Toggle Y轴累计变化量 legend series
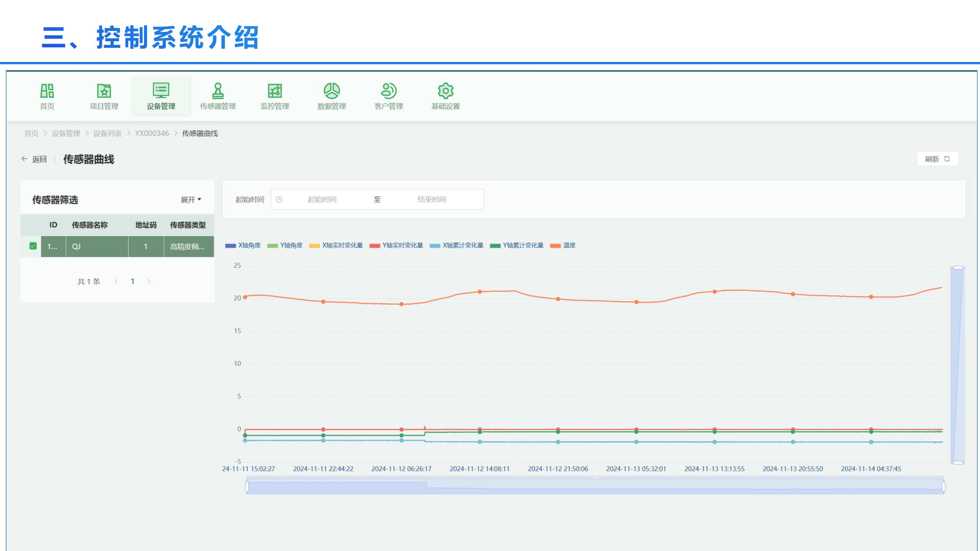 click(517, 246)
